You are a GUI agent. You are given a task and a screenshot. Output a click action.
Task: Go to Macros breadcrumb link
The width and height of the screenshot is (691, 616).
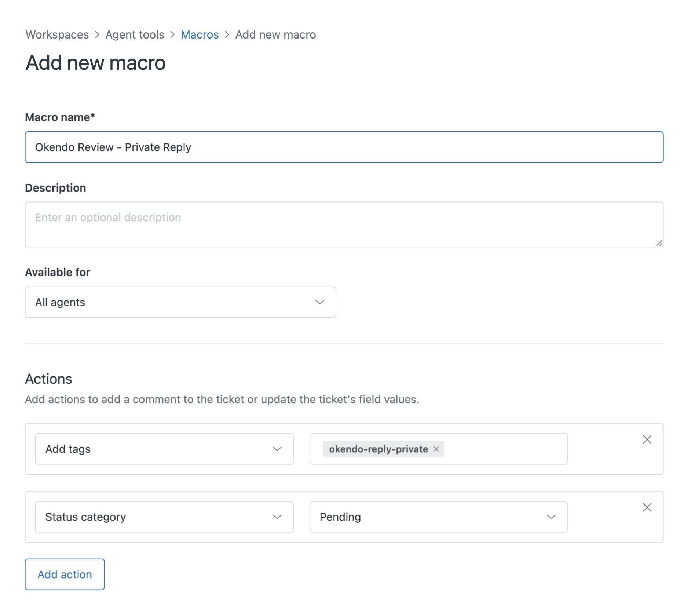(x=200, y=34)
